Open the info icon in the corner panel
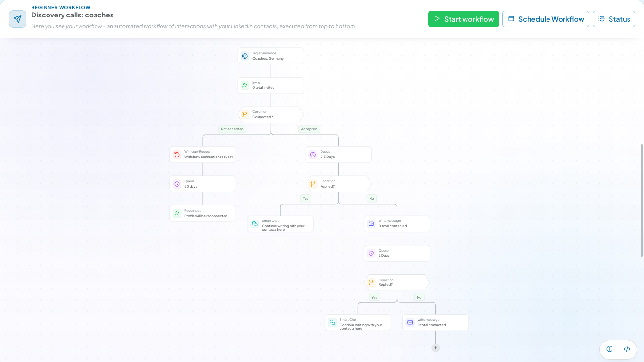This screenshot has height=362, width=644. [610, 349]
